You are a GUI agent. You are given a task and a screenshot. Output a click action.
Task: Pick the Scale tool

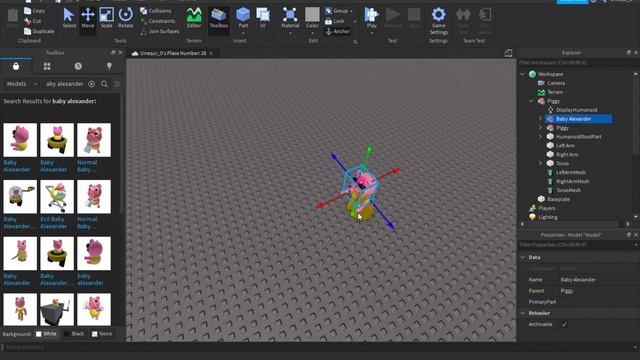point(107,18)
